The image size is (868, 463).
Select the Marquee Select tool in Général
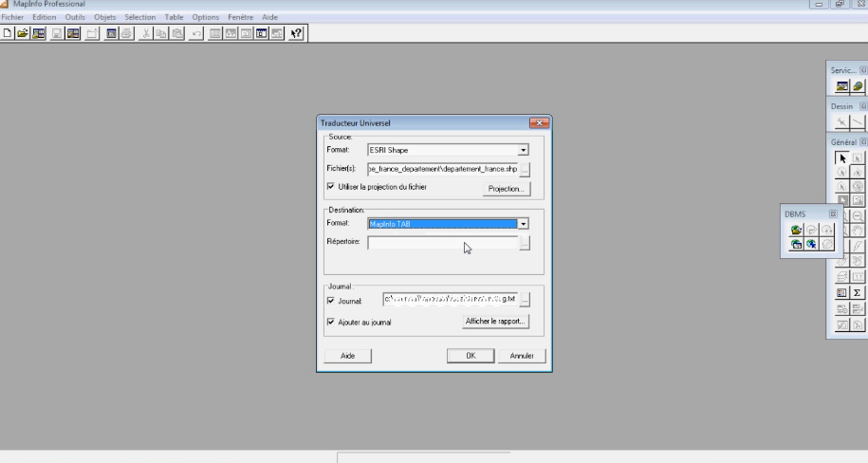point(858,158)
